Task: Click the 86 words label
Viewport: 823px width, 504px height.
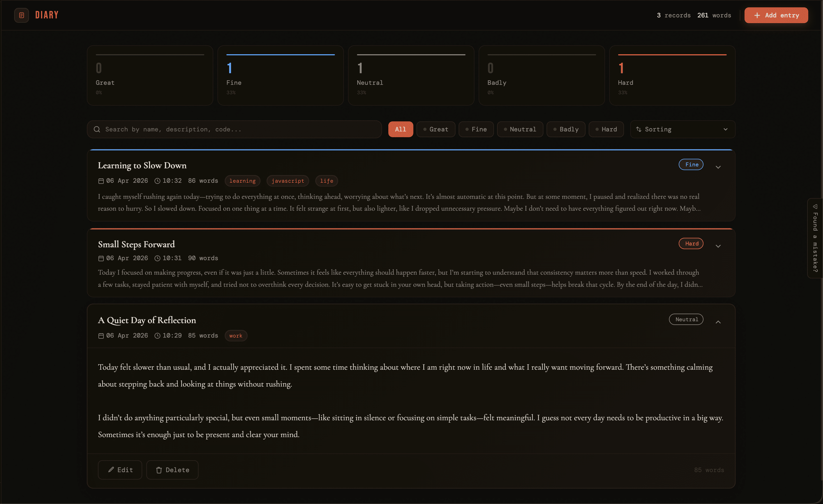Action: pyautogui.click(x=203, y=181)
